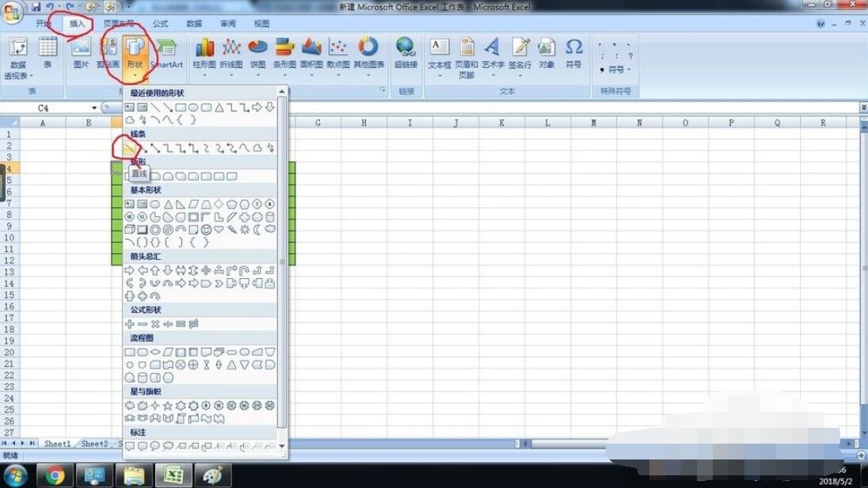Add a 超链接 hyperlink
868x488 pixels.
coord(405,54)
